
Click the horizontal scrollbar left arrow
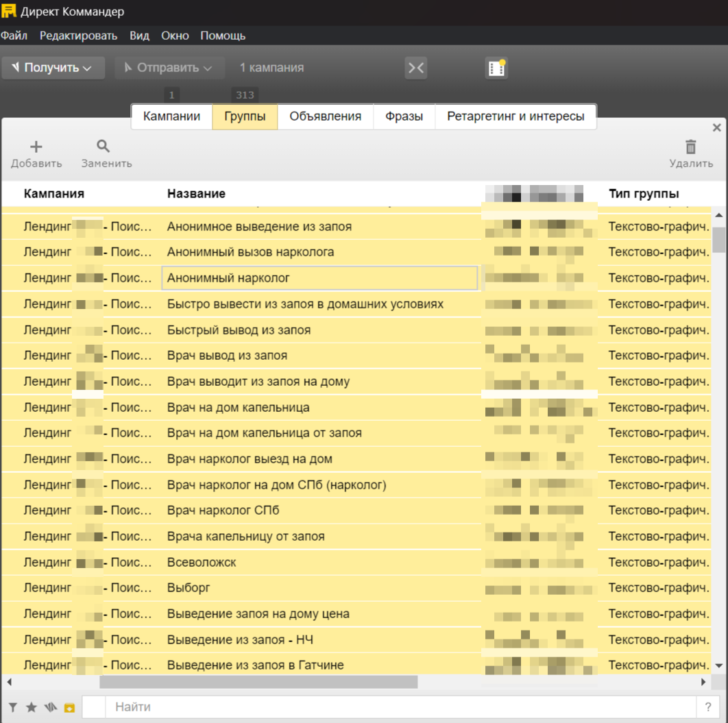(x=10, y=682)
